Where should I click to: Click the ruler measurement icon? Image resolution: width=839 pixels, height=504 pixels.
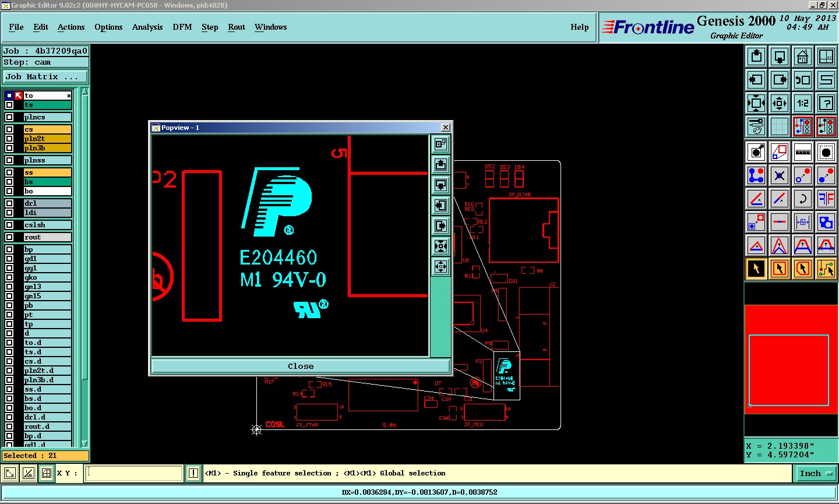803,152
